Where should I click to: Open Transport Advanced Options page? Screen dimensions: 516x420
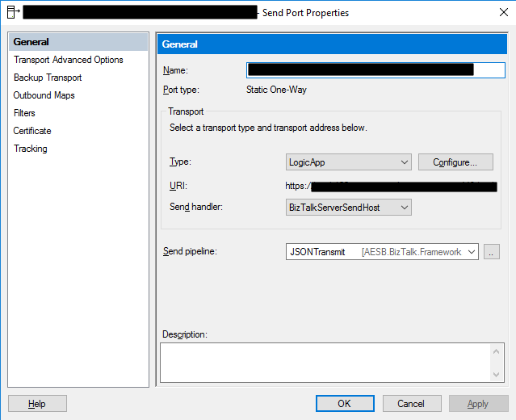pyautogui.click(x=69, y=60)
